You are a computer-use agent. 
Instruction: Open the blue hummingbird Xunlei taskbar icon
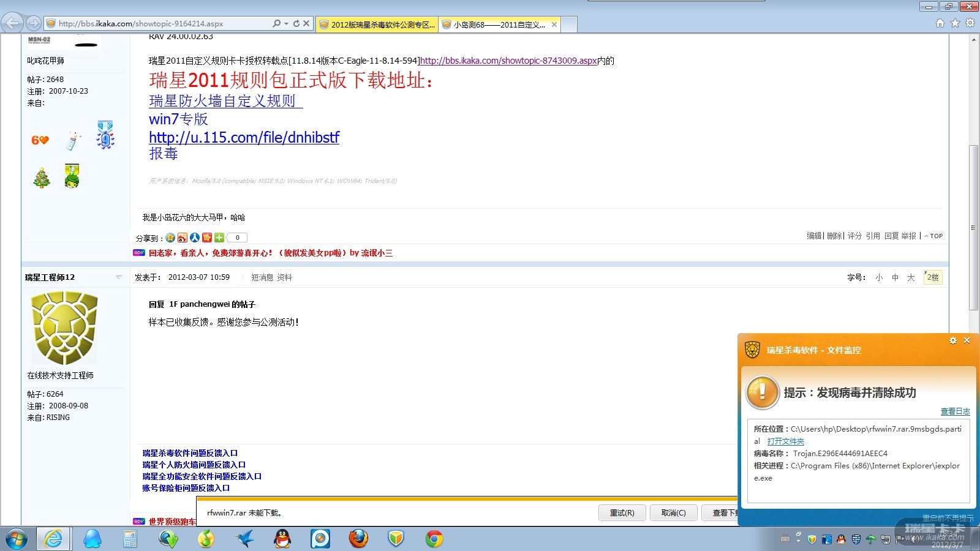pos(244,539)
